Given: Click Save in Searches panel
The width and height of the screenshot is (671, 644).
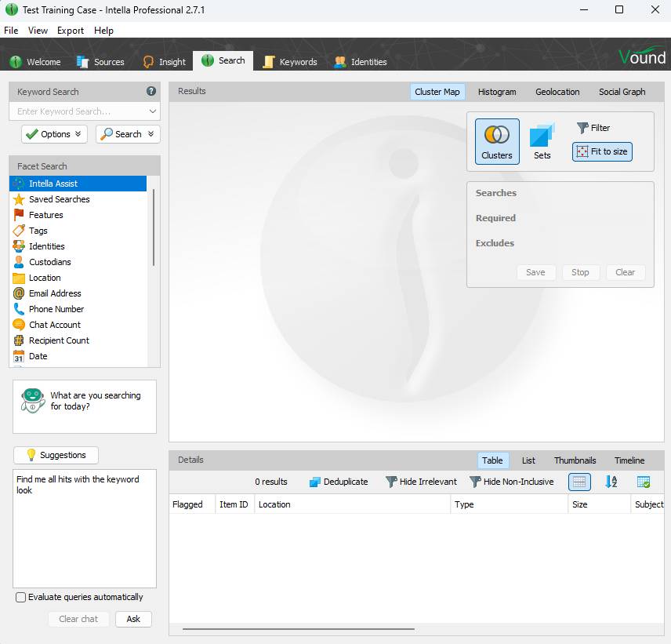Looking at the screenshot, I should tap(535, 272).
